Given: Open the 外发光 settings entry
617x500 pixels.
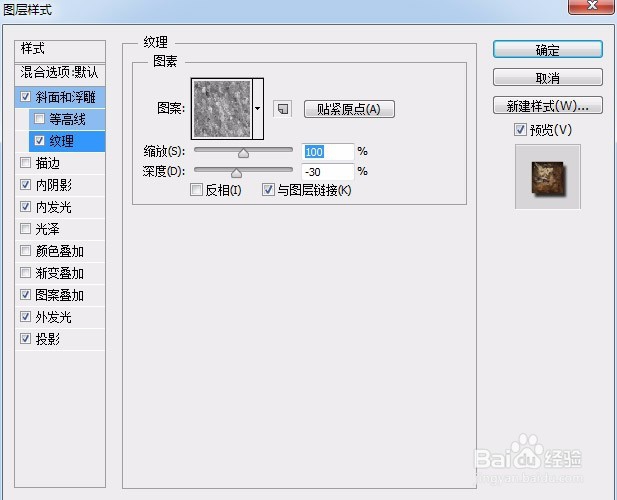Looking at the screenshot, I should pos(54,317).
